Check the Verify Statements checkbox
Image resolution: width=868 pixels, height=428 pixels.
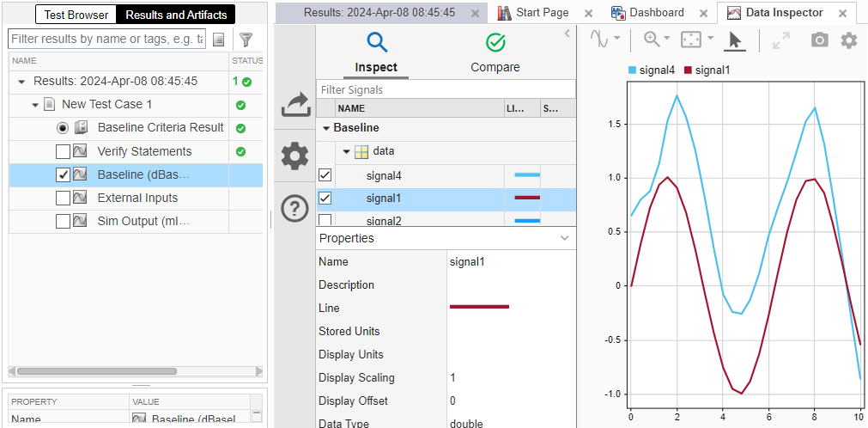(x=63, y=151)
